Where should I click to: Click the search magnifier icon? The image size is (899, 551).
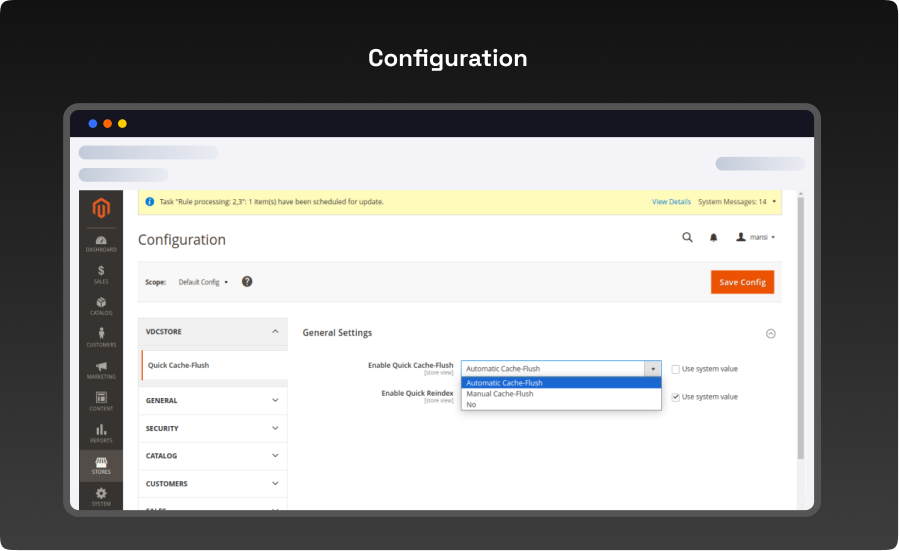[687, 238]
